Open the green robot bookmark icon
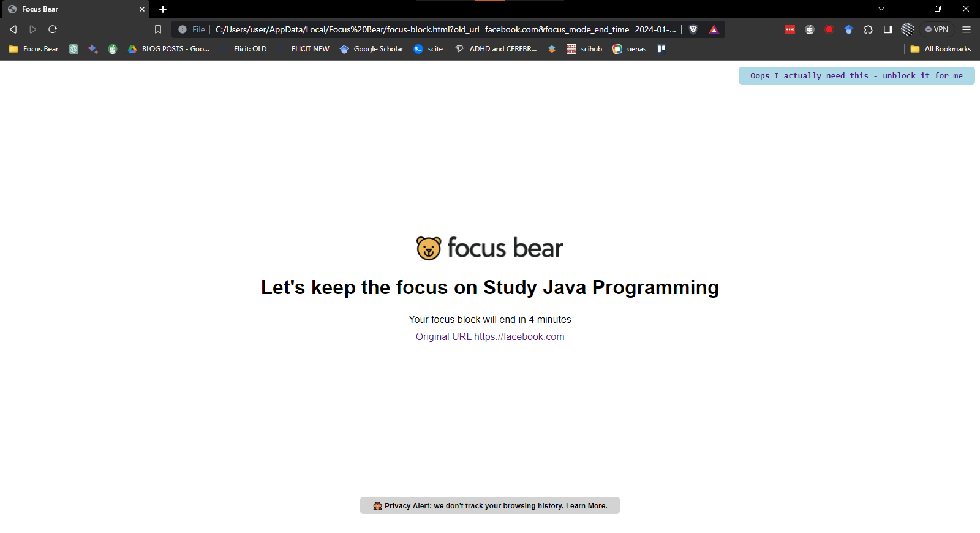The height and width of the screenshot is (533, 980). (113, 49)
